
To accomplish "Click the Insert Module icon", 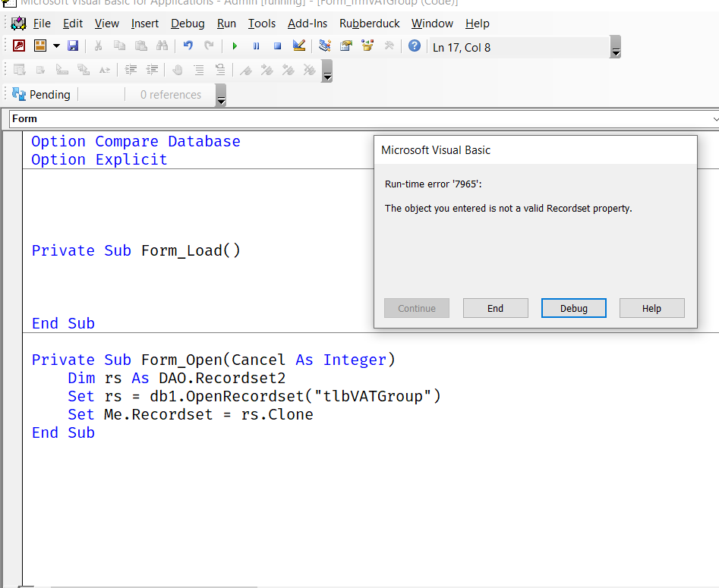I will point(40,46).
